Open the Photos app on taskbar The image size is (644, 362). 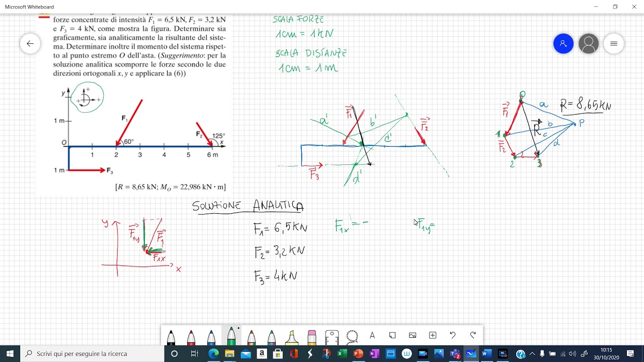439,354
